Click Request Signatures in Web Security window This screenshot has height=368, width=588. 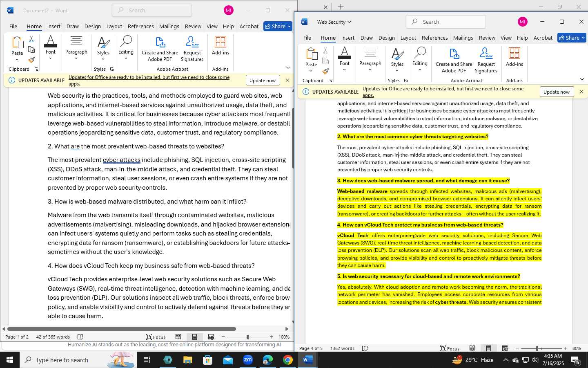[x=486, y=60]
